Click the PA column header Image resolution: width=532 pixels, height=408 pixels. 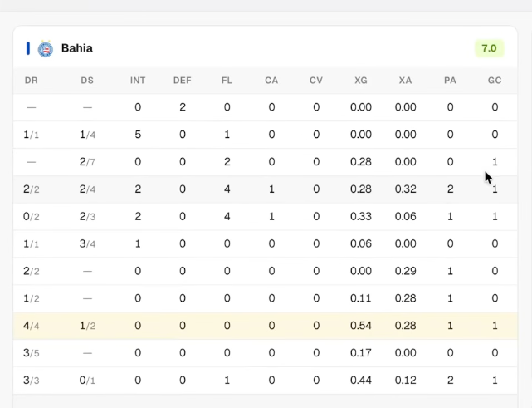(x=450, y=81)
